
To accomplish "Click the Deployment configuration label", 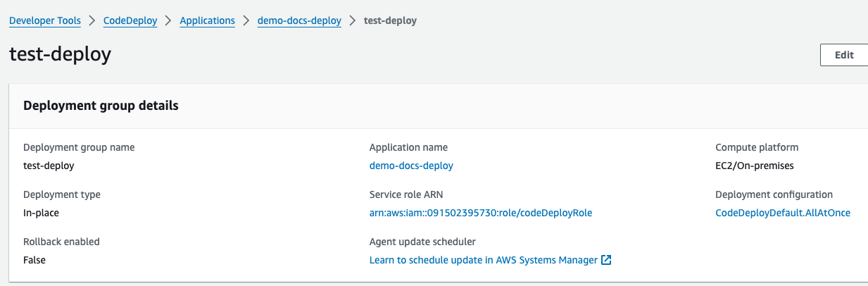I will (x=774, y=194).
